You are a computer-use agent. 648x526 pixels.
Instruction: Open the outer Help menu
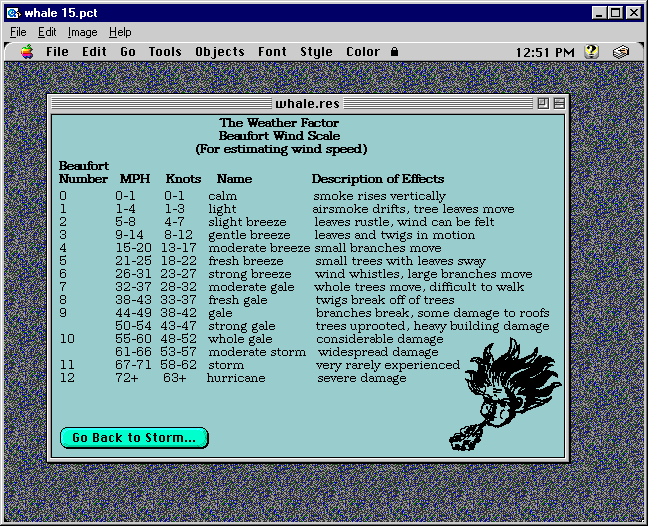tap(120, 32)
